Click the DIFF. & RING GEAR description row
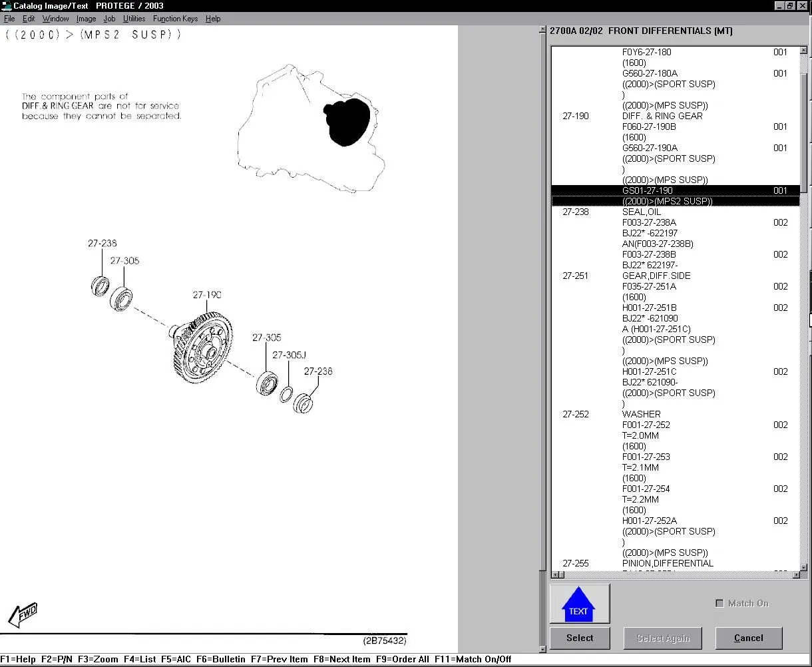This screenshot has height=667, width=812. click(x=662, y=116)
